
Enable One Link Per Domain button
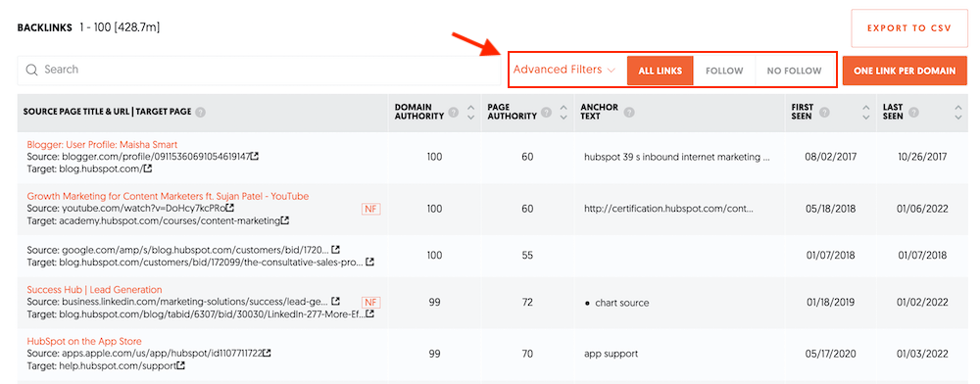[905, 71]
